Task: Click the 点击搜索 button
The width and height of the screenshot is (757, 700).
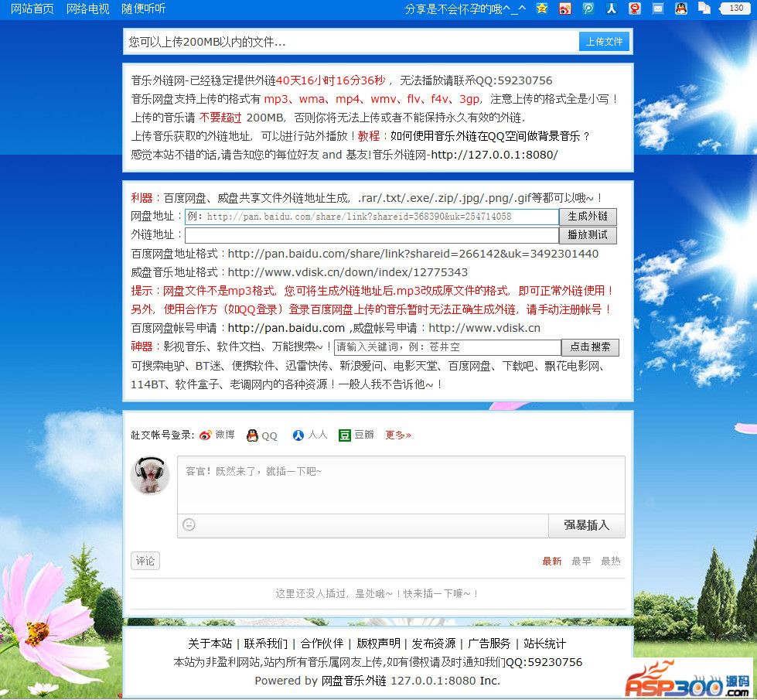Action: 590,347
